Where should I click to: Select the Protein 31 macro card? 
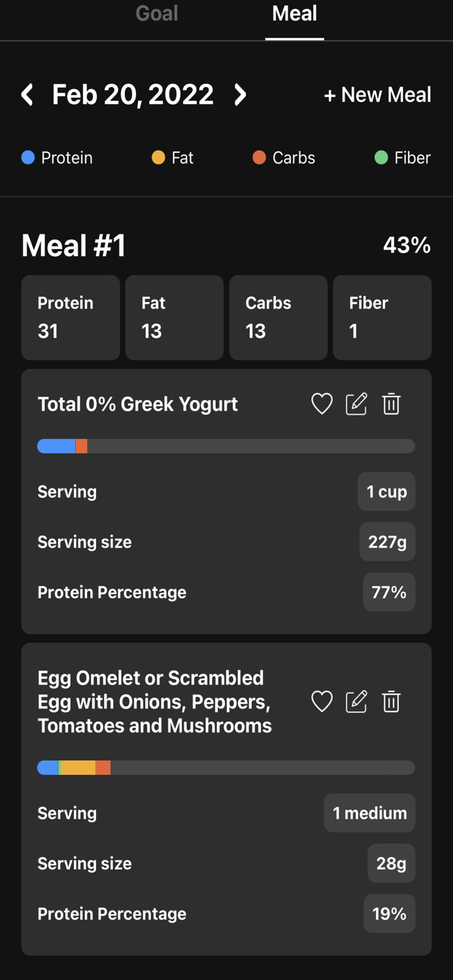71,318
